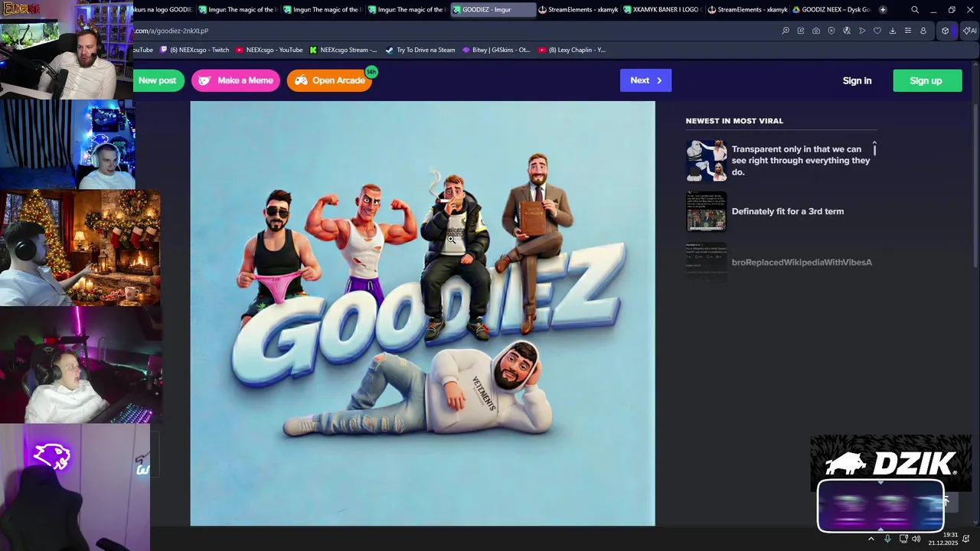This screenshot has width=980, height=551.
Task: Click the green Sign up button
Action: pos(927,80)
